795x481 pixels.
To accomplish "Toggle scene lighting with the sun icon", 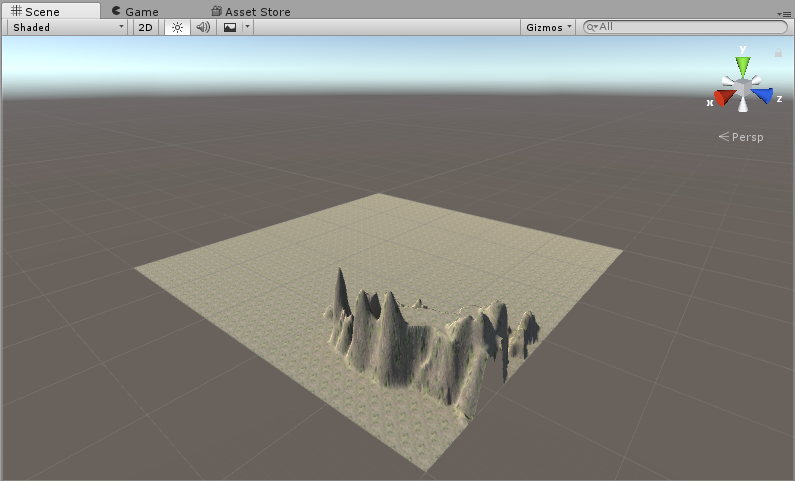I will 177,27.
